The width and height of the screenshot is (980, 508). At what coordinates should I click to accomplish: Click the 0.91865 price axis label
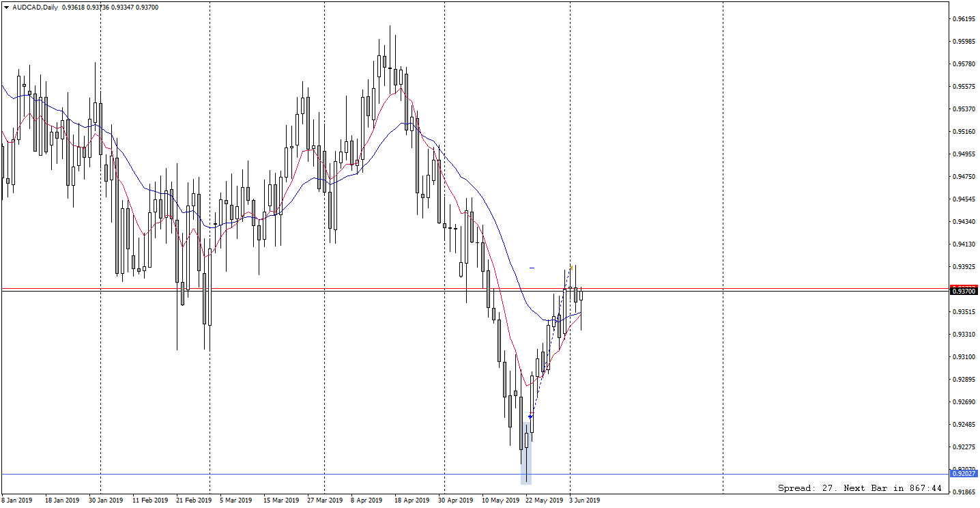tap(964, 492)
